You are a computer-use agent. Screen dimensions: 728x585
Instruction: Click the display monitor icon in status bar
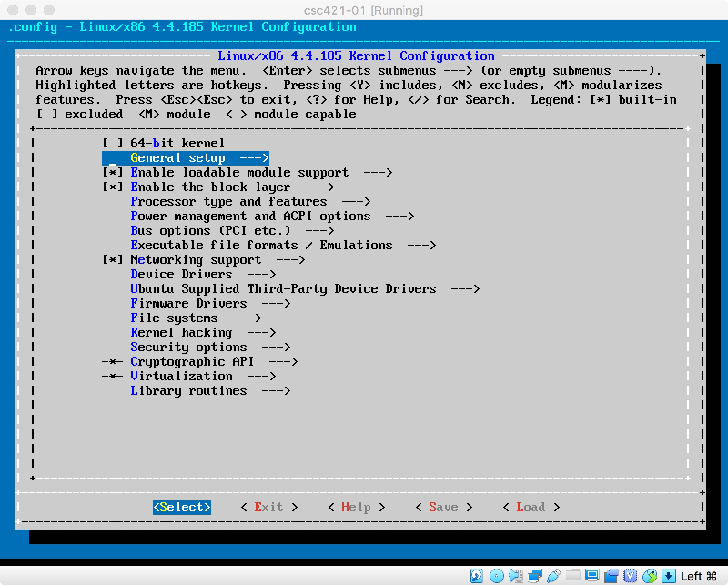point(592,575)
